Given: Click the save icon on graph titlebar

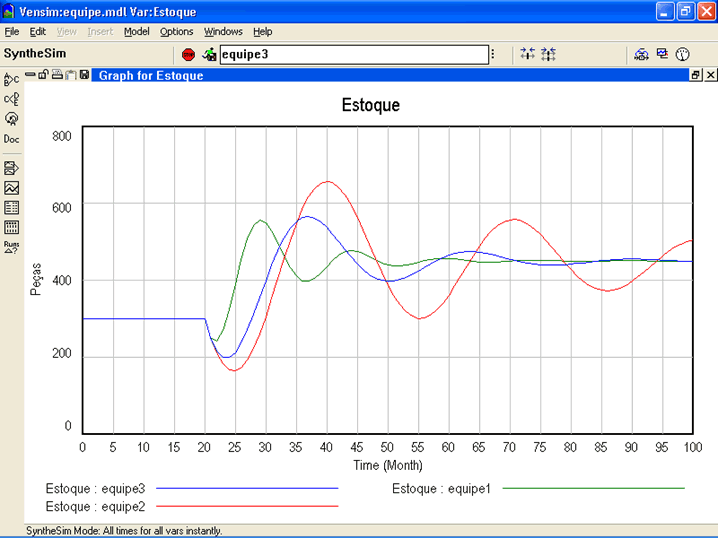Looking at the screenshot, I should 84,75.
